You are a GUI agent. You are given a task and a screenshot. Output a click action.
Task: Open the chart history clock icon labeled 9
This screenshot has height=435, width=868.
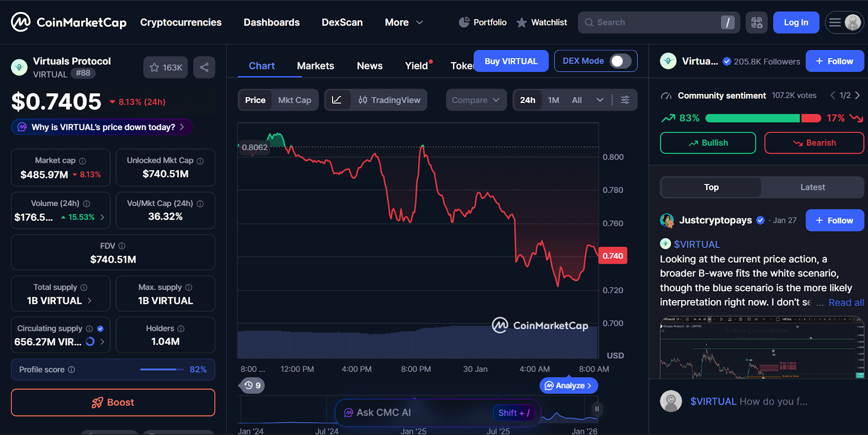pos(252,385)
